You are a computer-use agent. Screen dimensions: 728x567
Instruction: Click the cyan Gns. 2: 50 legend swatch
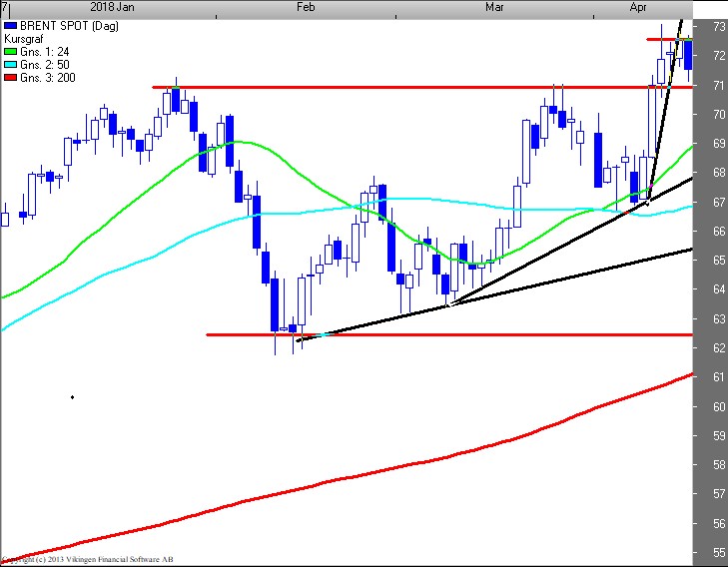pos(11,65)
